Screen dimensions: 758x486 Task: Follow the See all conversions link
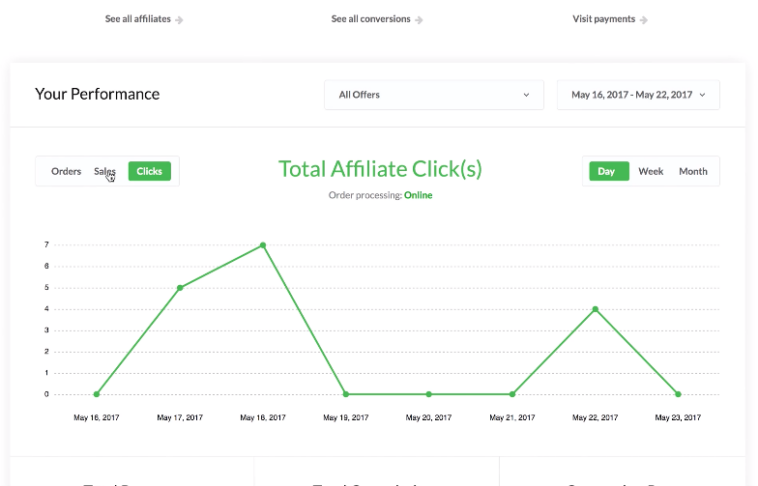coord(371,19)
